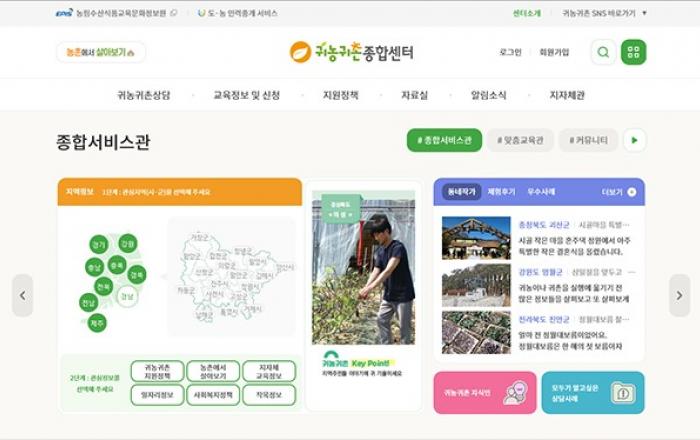Click the right carousel arrow
The width and height of the screenshot is (700, 440).
click(679, 295)
